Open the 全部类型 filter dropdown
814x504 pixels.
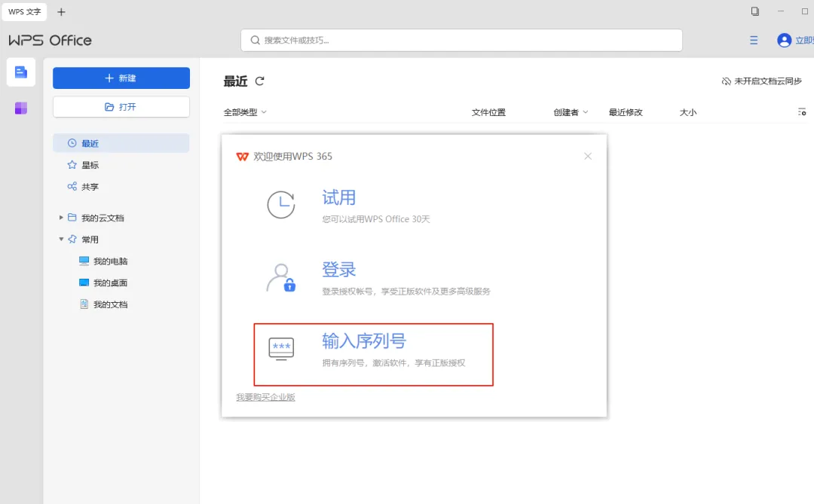click(x=245, y=112)
